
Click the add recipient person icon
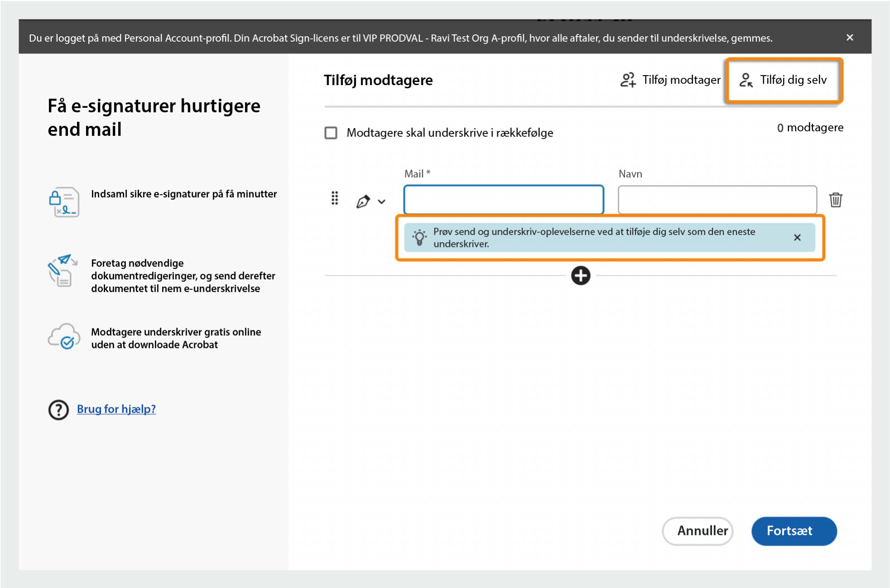tap(628, 80)
